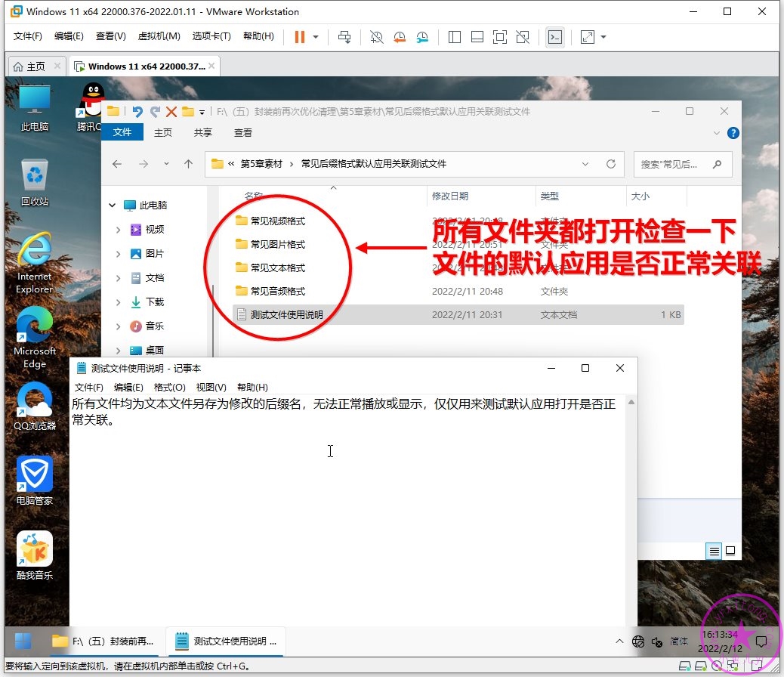Viewport: 784px width, 677px height.
Task: Launch Internet Explorer from the desktop
Action: [35, 263]
